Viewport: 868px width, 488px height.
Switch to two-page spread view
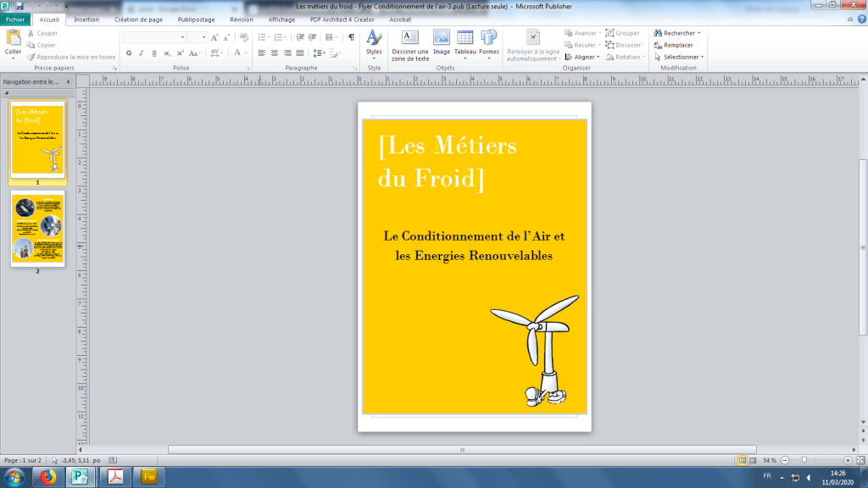754,459
